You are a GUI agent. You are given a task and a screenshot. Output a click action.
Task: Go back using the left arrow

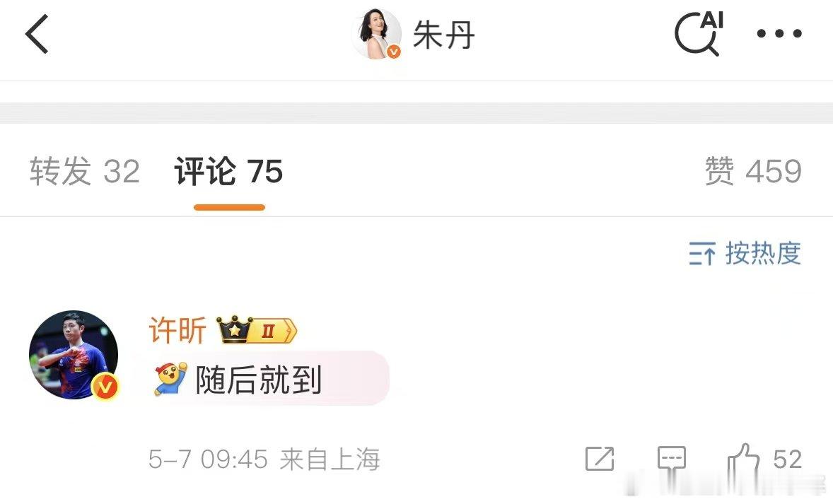pos(37,34)
